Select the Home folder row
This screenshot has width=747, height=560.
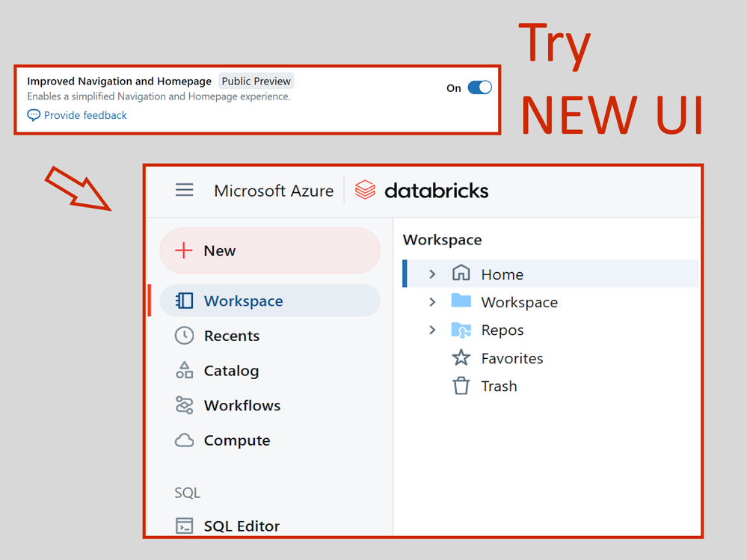tap(502, 274)
